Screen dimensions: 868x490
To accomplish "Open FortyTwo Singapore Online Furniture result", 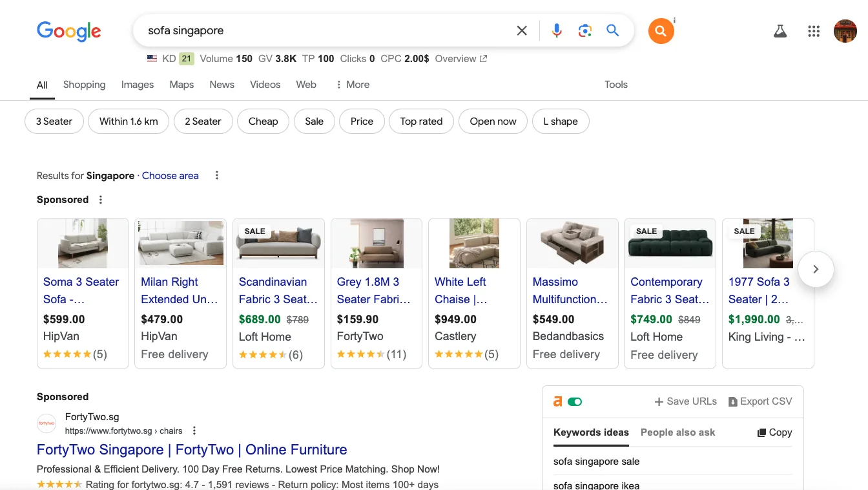I will pos(192,450).
